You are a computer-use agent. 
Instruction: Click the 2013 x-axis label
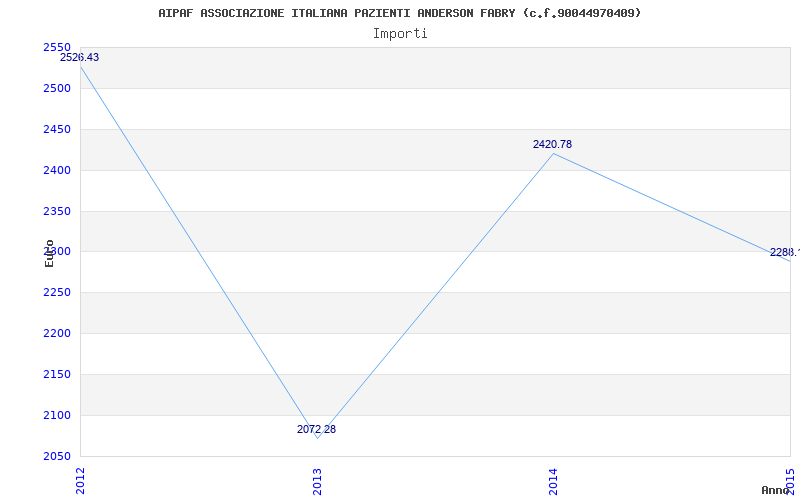pos(317,480)
